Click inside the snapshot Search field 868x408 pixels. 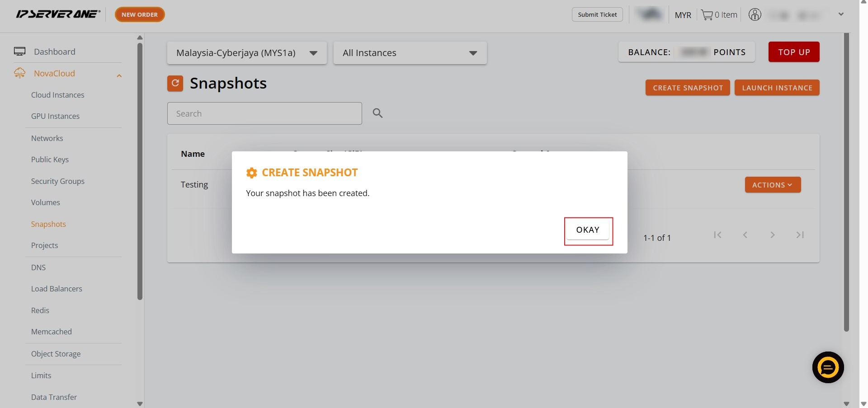tap(264, 113)
